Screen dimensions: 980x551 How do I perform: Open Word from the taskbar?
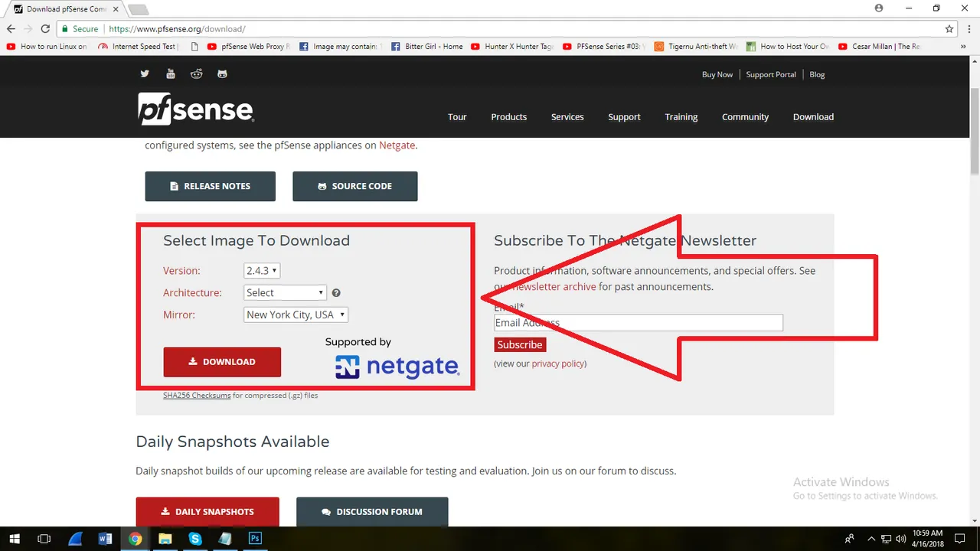[105, 539]
